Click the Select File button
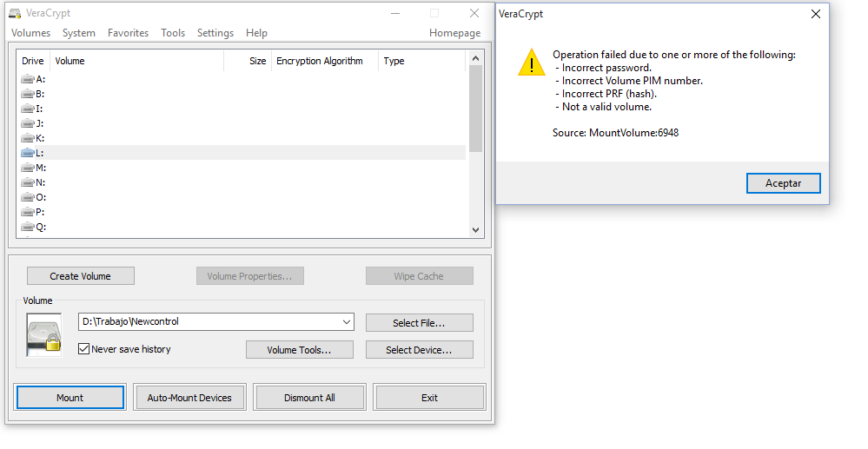Screen dimensions: 868x449 419,323
